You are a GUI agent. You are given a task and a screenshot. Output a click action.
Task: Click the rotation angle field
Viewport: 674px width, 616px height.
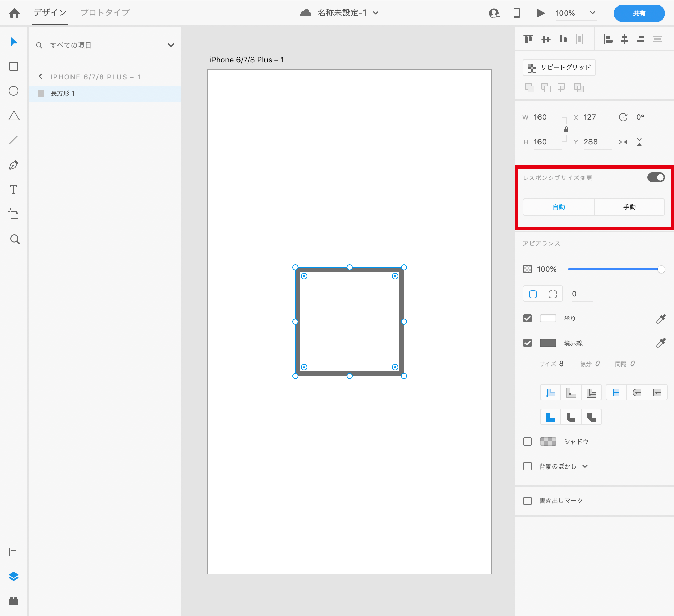[650, 117]
